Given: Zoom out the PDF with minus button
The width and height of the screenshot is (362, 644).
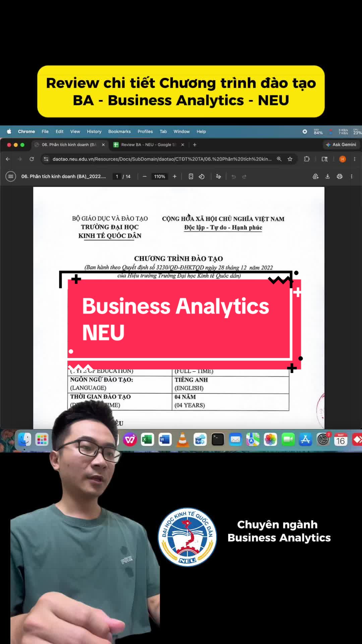Looking at the screenshot, I should coord(144,176).
